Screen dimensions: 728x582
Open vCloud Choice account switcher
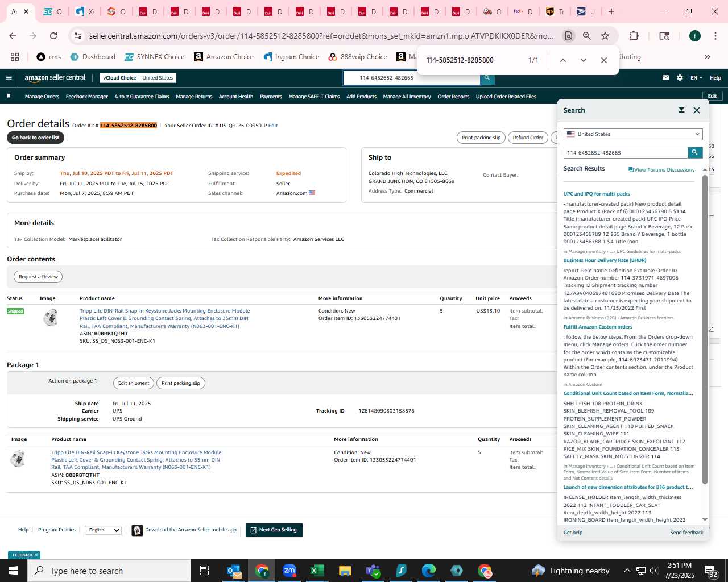click(x=138, y=78)
